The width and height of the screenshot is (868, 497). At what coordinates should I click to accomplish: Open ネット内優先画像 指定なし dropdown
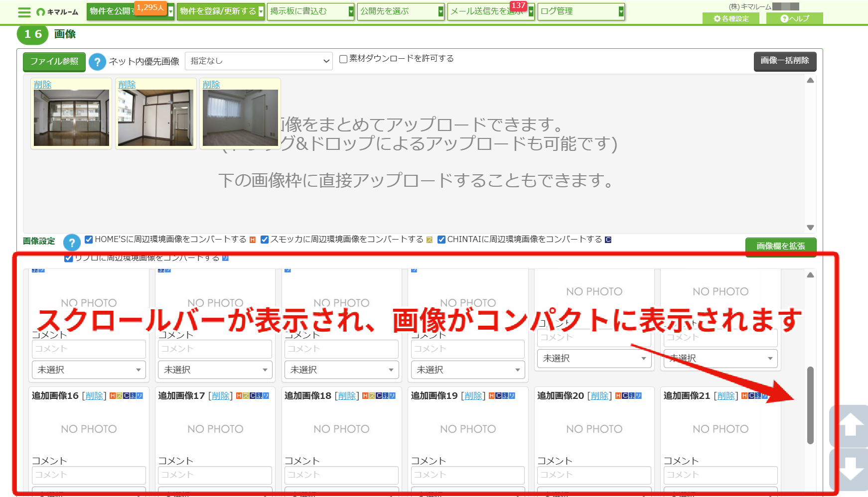(259, 61)
